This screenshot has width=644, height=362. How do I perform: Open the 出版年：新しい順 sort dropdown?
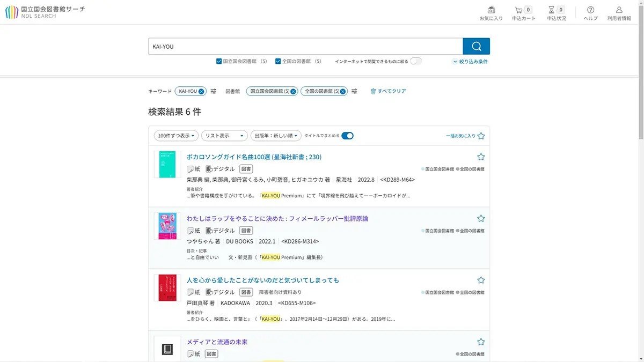point(276,136)
